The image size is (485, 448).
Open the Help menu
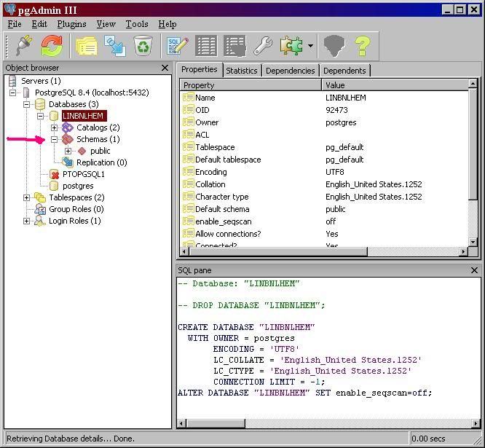(x=167, y=24)
